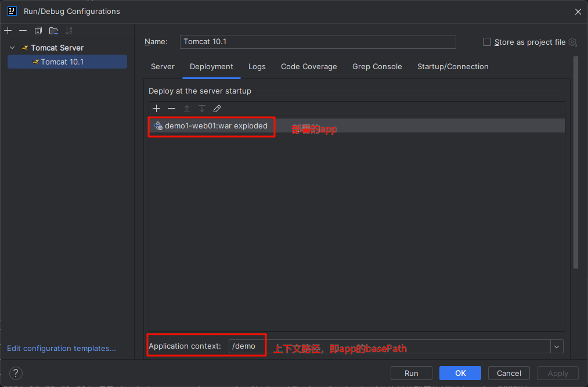Close the Run/Debug Configurations dialog

(x=578, y=12)
